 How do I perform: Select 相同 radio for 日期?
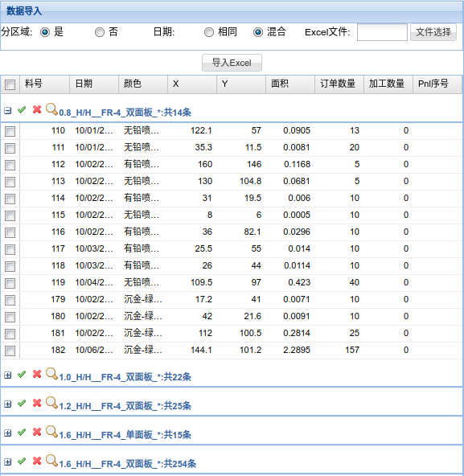pyautogui.click(x=209, y=32)
